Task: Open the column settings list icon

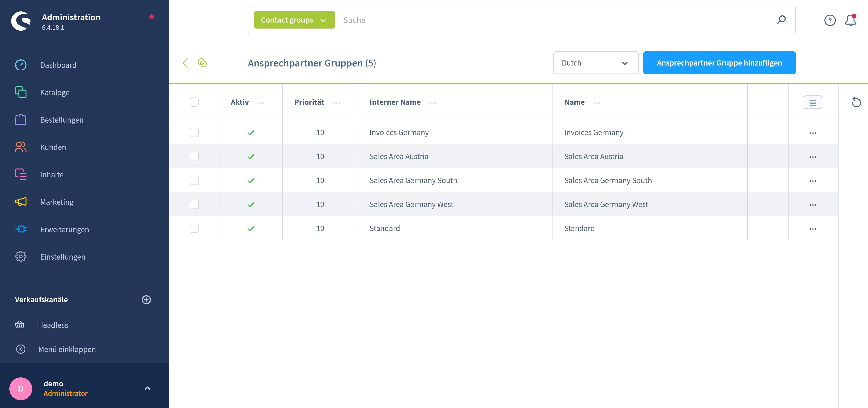Action: 813,103
